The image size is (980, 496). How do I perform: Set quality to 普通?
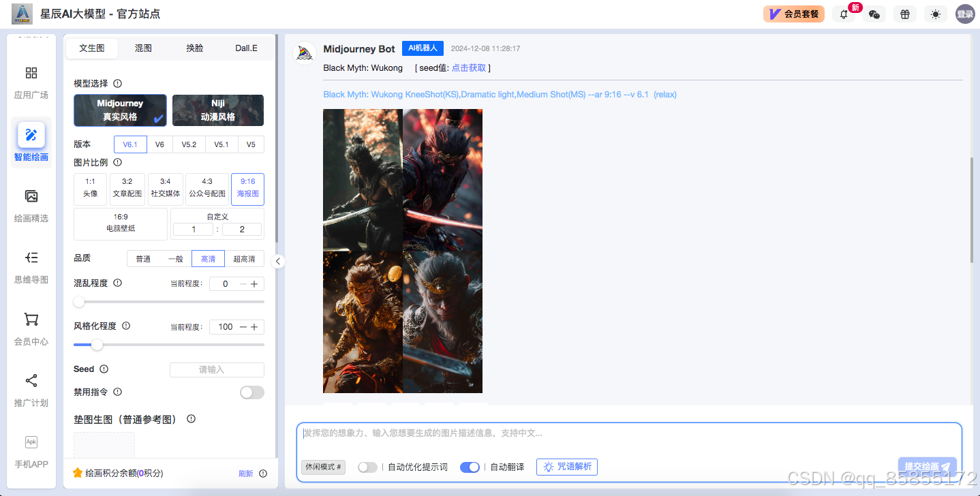coord(143,259)
